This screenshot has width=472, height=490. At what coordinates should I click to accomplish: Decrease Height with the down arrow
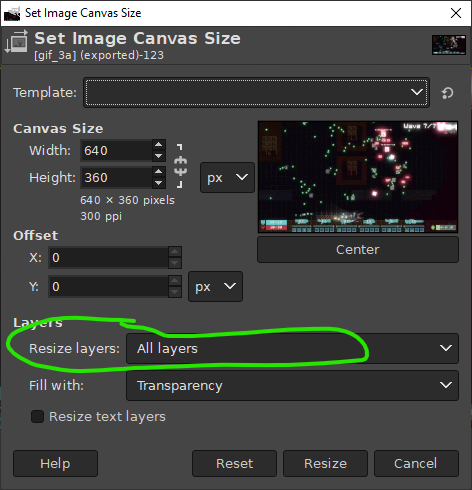pos(159,183)
